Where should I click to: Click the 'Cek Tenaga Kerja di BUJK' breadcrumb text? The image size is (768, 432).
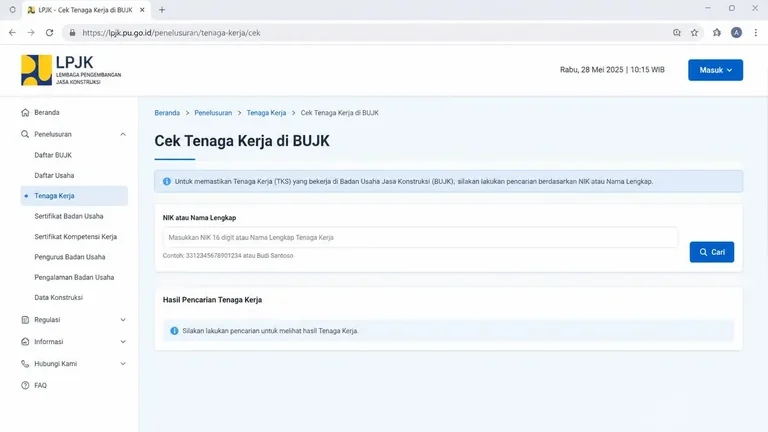point(339,113)
